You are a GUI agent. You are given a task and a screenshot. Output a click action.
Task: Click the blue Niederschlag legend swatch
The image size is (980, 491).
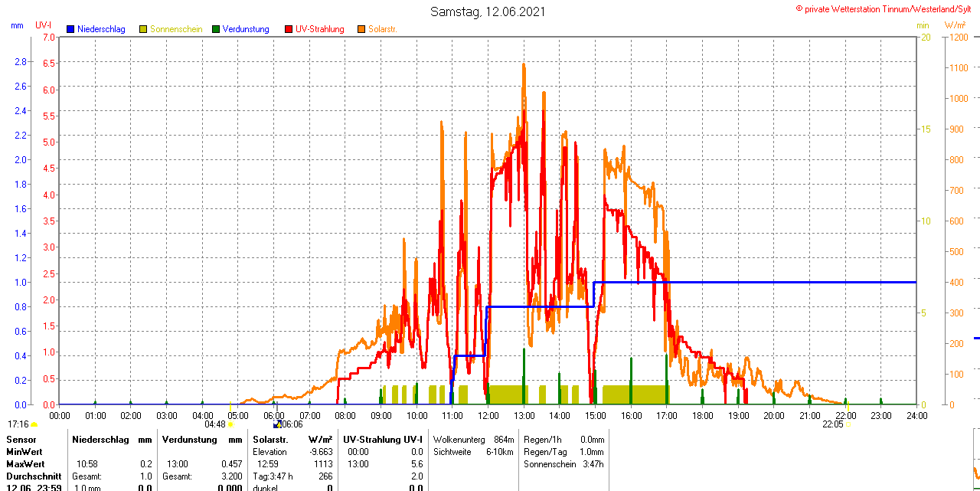click(x=71, y=29)
